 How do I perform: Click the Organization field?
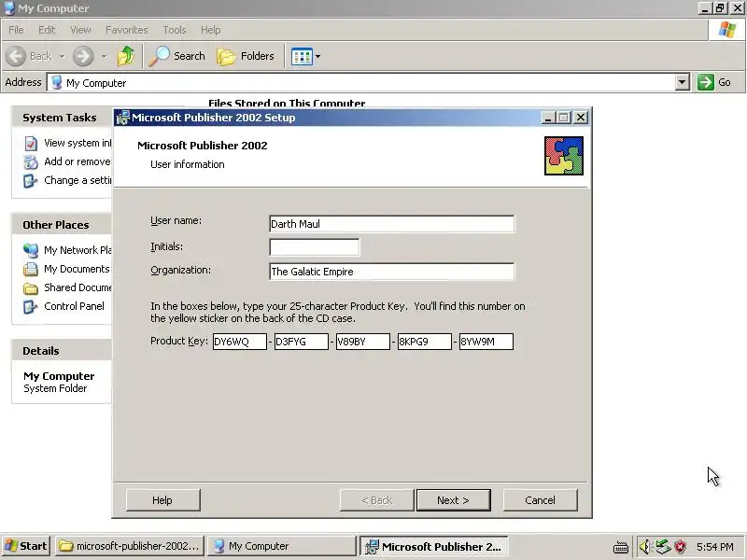[391, 272]
